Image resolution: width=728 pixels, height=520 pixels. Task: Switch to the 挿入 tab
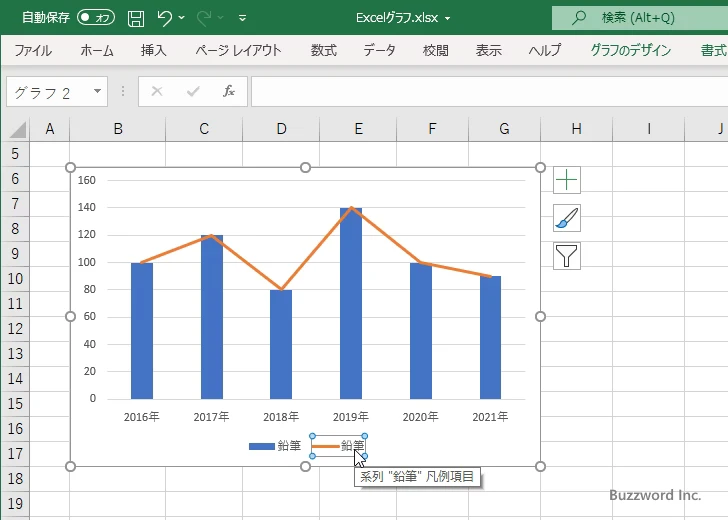[x=154, y=50]
